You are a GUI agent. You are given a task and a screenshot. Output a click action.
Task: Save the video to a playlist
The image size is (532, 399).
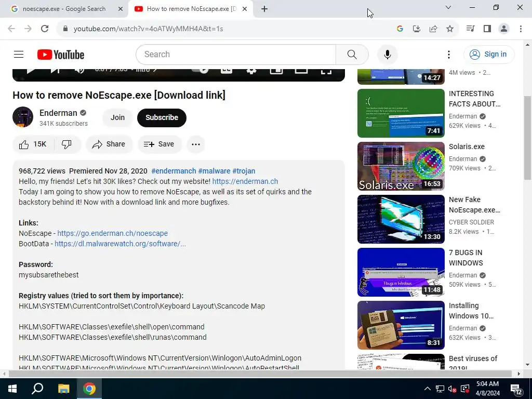click(x=159, y=144)
